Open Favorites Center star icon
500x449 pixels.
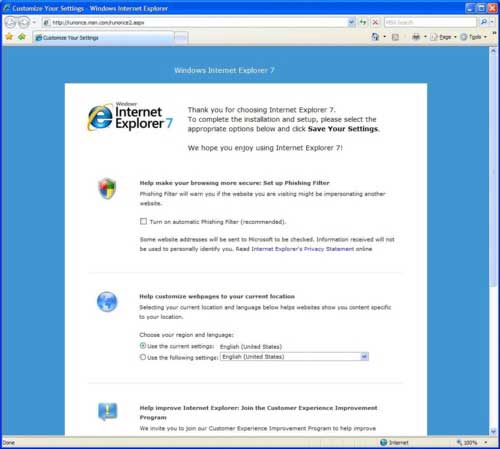[x=9, y=37]
